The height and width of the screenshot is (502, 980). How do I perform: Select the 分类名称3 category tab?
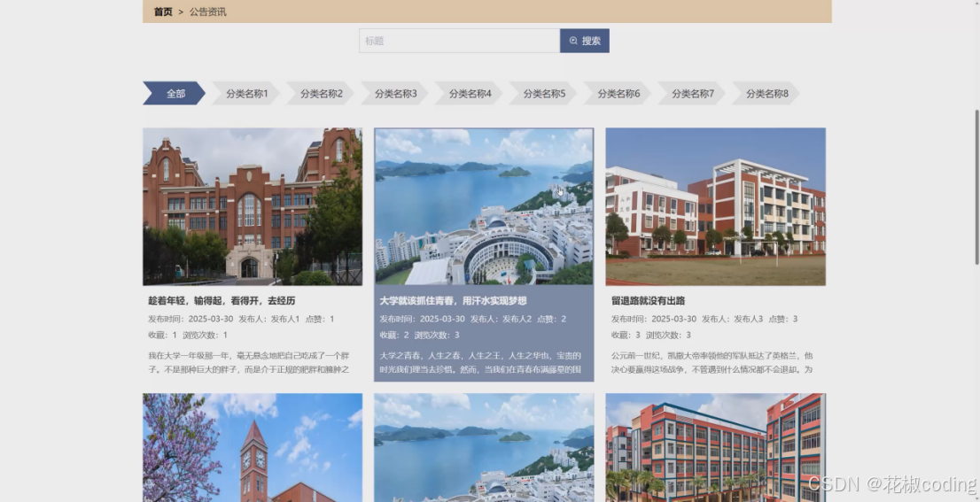[394, 93]
